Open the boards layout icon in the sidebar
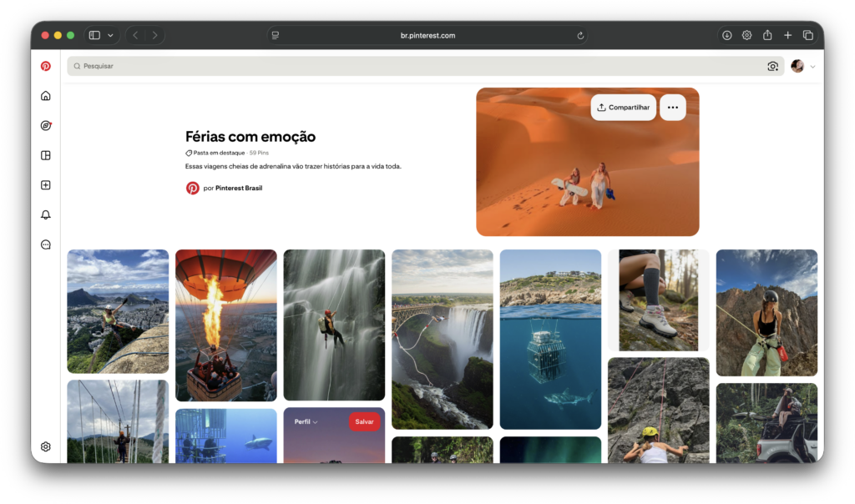This screenshot has width=855, height=504. (46, 155)
